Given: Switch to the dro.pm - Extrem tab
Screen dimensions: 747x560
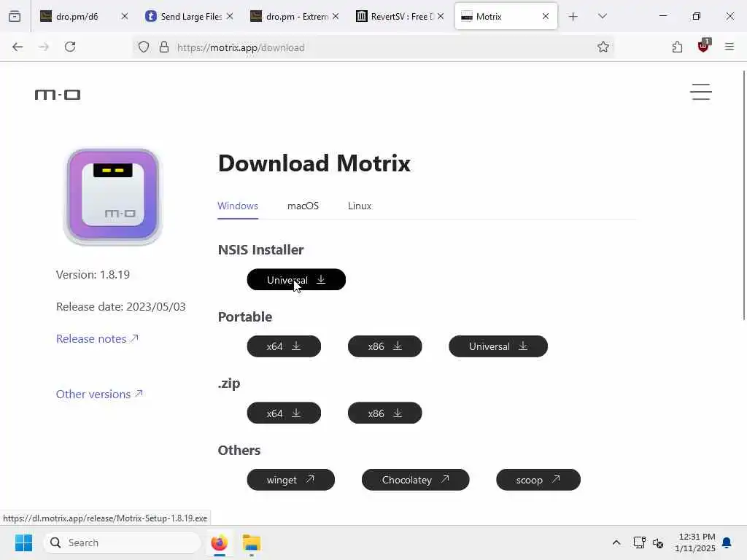Looking at the screenshot, I should 290,16.
